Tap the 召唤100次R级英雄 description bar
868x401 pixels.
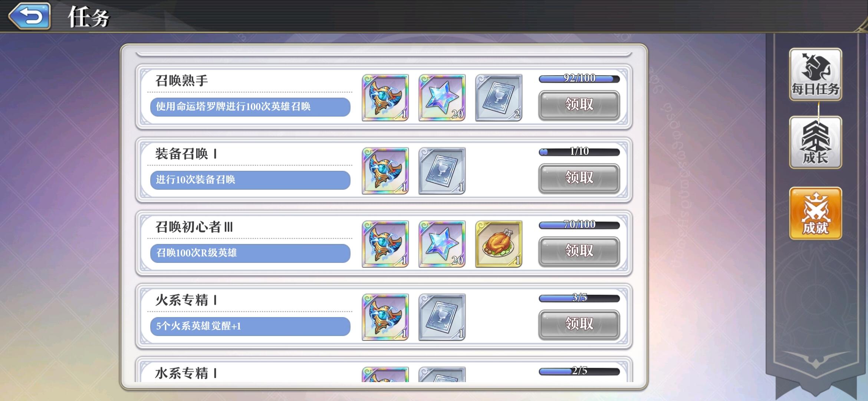pos(250,253)
